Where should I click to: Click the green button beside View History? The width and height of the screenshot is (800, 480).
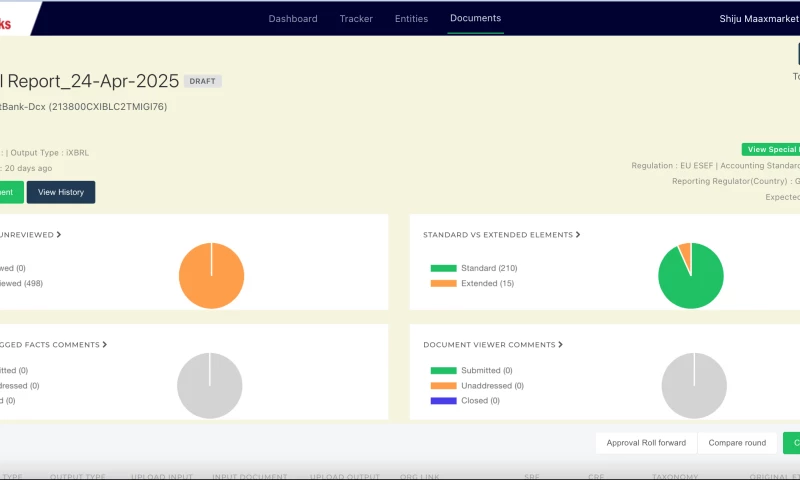(x=10, y=192)
